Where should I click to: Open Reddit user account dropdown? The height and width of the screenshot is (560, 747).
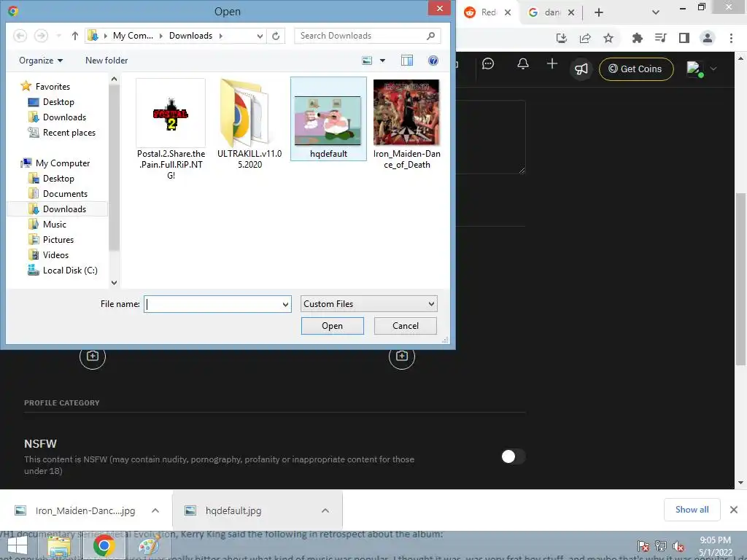(x=701, y=69)
